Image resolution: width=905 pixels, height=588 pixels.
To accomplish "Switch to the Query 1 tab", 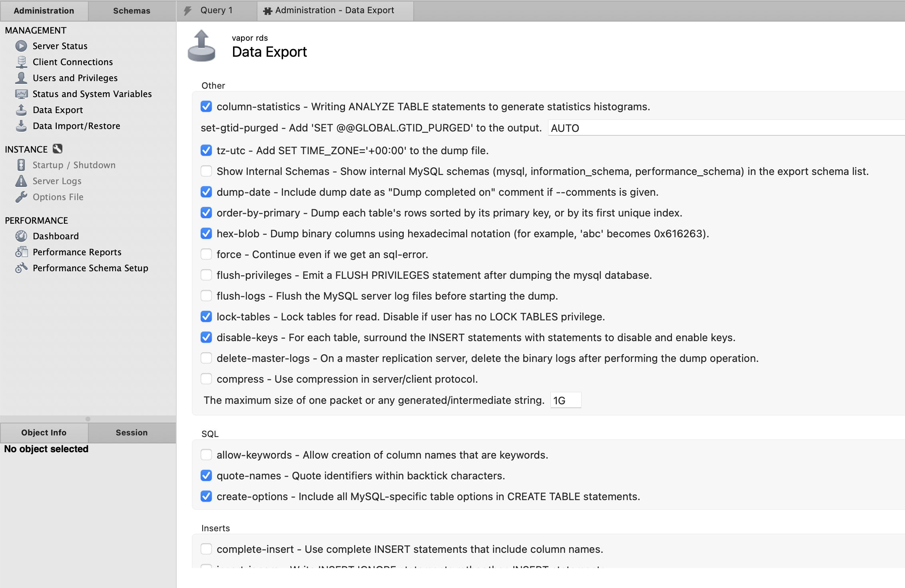I will coord(216,11).
